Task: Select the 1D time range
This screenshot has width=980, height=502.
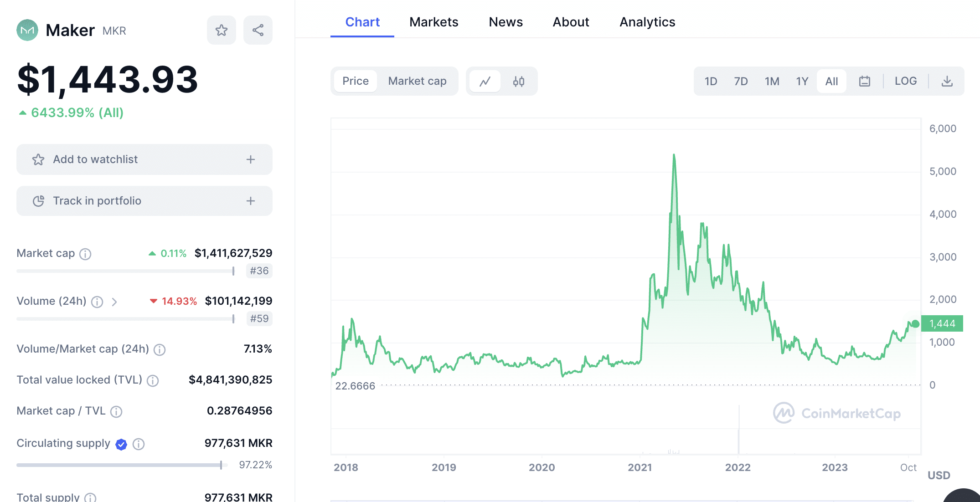Action: tap(710, 82)
